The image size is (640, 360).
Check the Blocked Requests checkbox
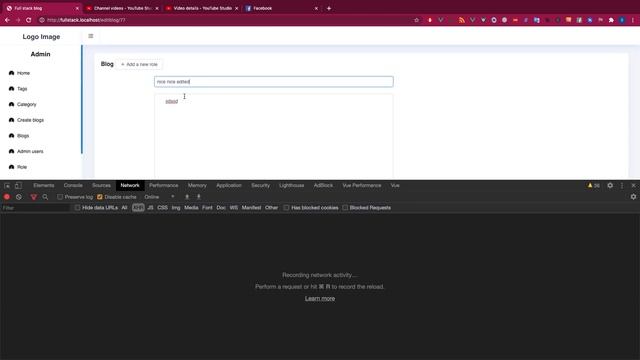345,208
